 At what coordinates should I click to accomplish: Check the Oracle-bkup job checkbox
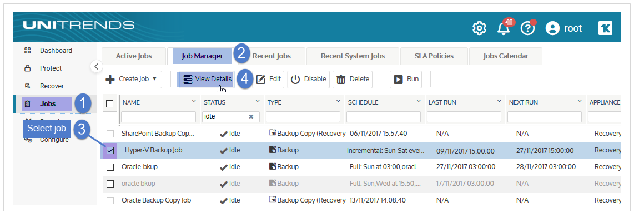[110, 167]
